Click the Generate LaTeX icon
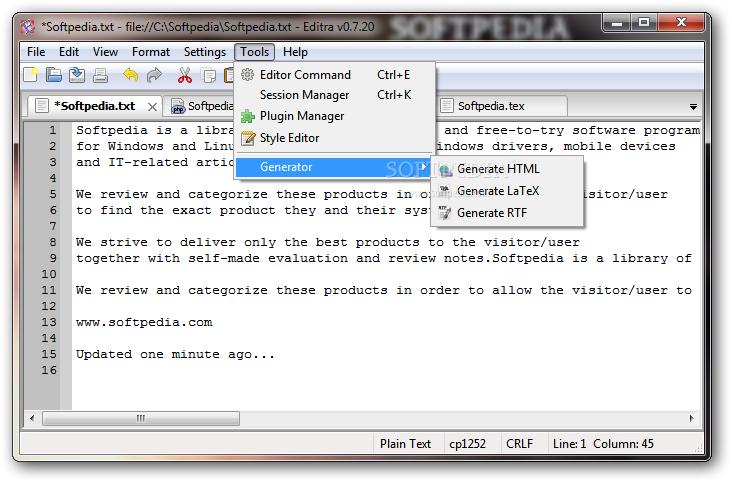Screen dimensions: 732x482 (x=444, y=191)
